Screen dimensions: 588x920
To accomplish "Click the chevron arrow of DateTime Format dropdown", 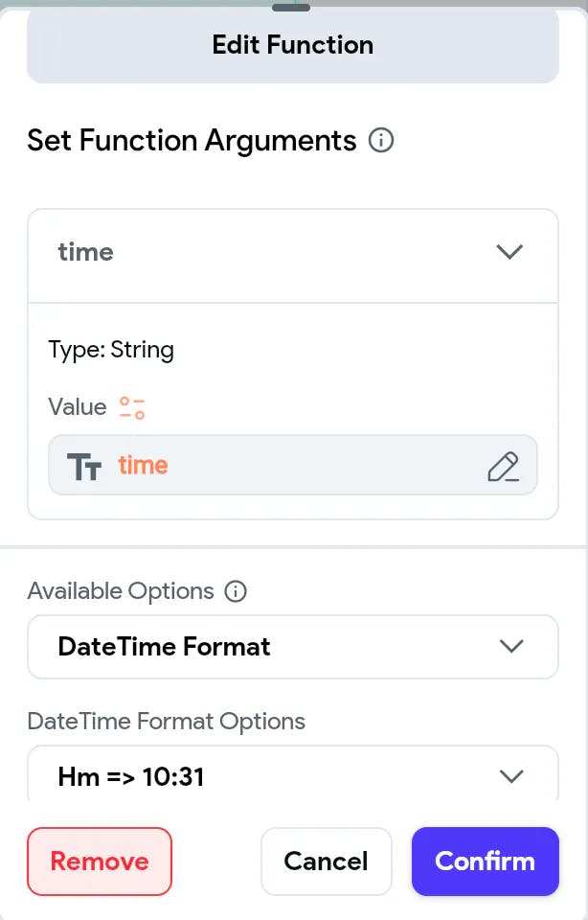I will (x=511, y=646).
